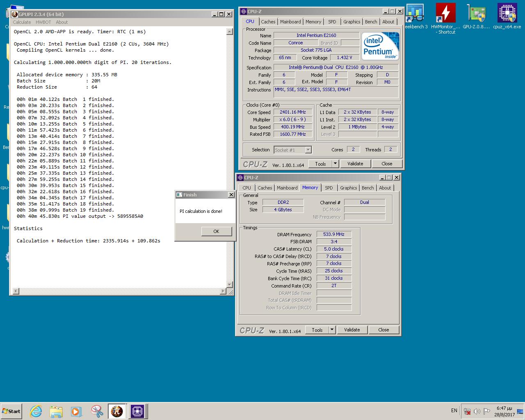
Task: Click the Core Voltage value 1.432 V
Action: pos(345,57)
